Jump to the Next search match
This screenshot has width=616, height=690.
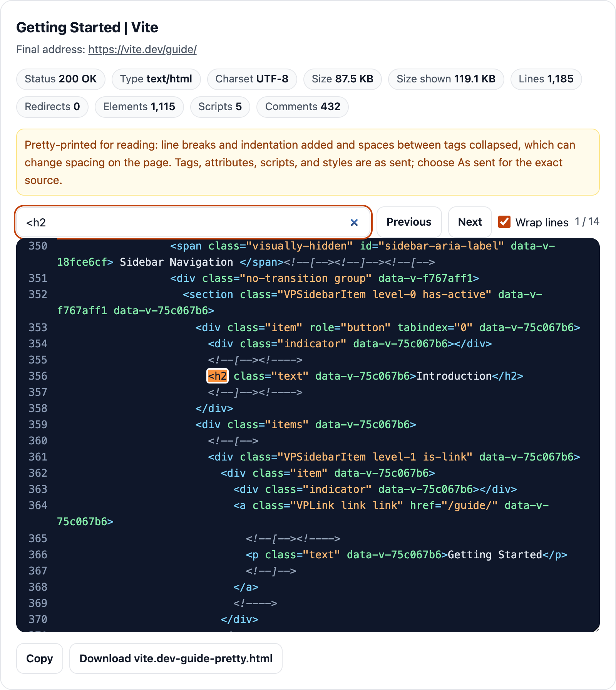click(470, 222)
